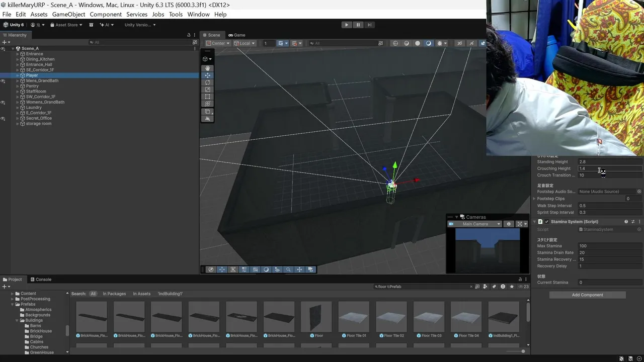Click the Add Component button
The height and width of the screenshot is (362, 644).
pyautogui.click(x=587, y=295)
